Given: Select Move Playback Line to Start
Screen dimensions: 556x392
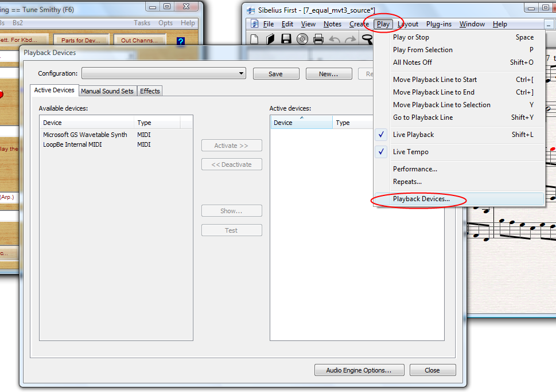Looking at the screenshot, I should click(x=460, y=80).
